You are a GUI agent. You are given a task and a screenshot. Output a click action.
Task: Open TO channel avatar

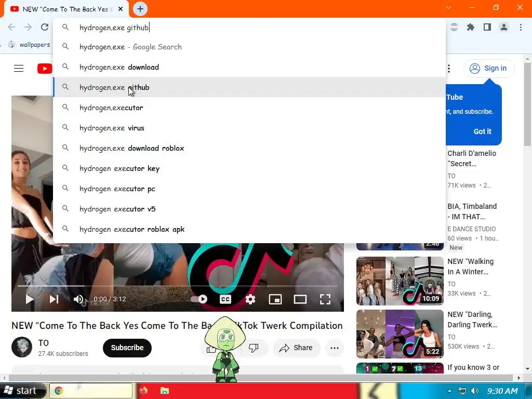click(x=22, y=347)
